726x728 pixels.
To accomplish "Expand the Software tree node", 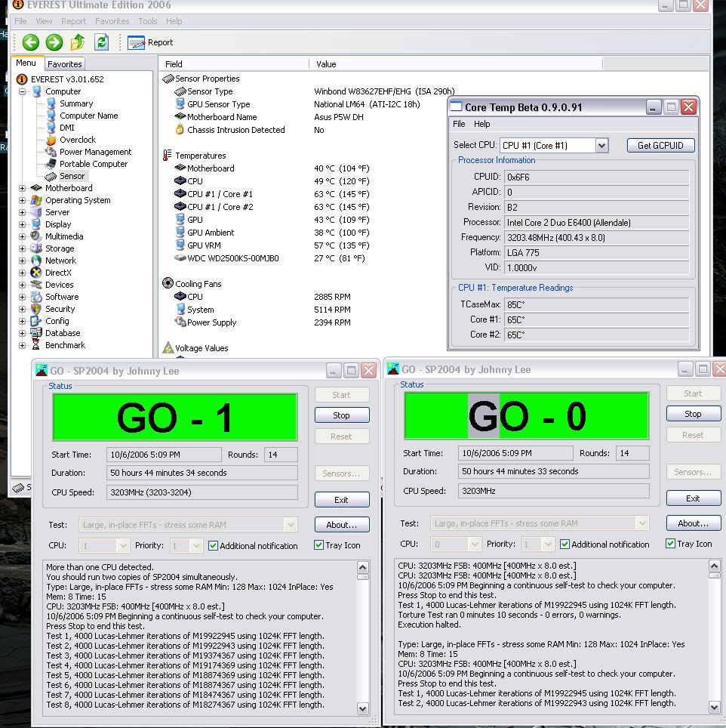I will point(22,297).
